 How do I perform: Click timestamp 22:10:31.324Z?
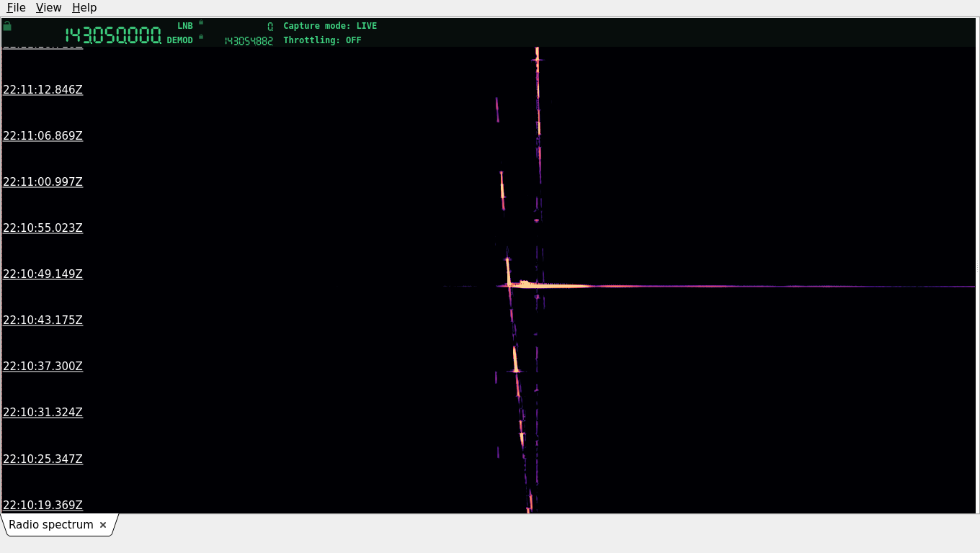[x=43, y=413]
